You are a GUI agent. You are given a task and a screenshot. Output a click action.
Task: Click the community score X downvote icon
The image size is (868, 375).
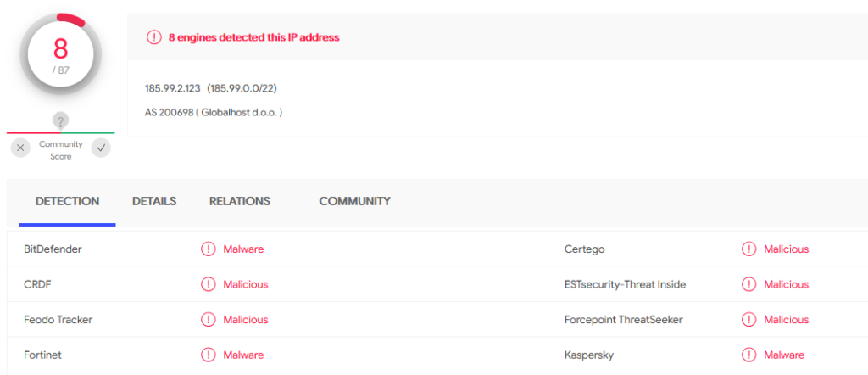(x=20, y=148)
